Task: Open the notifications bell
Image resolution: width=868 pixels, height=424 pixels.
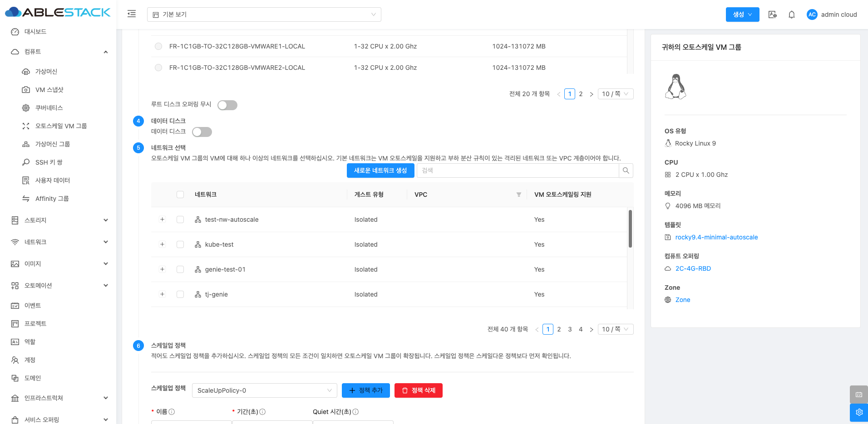Action: coord(791,15)
